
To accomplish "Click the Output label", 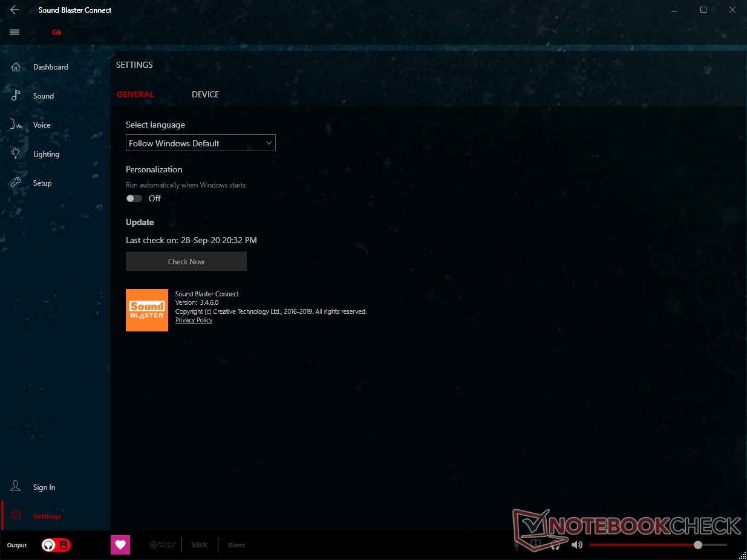I will point(17,545).
